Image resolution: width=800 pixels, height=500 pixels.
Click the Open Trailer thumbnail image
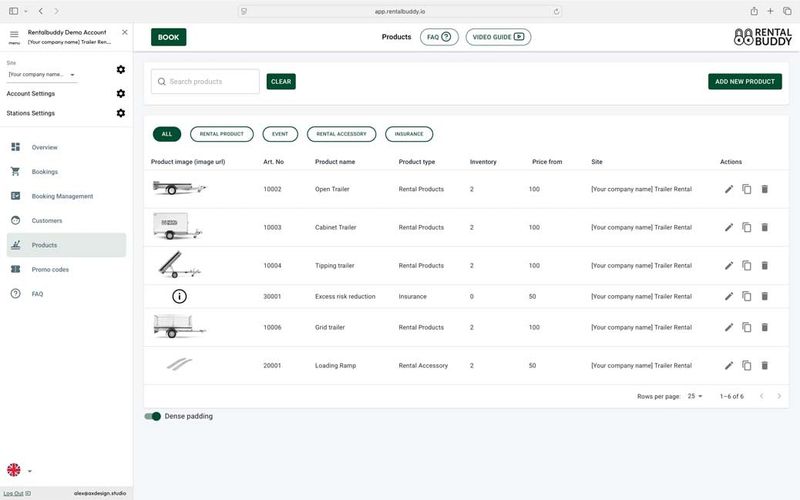(179, 188)
